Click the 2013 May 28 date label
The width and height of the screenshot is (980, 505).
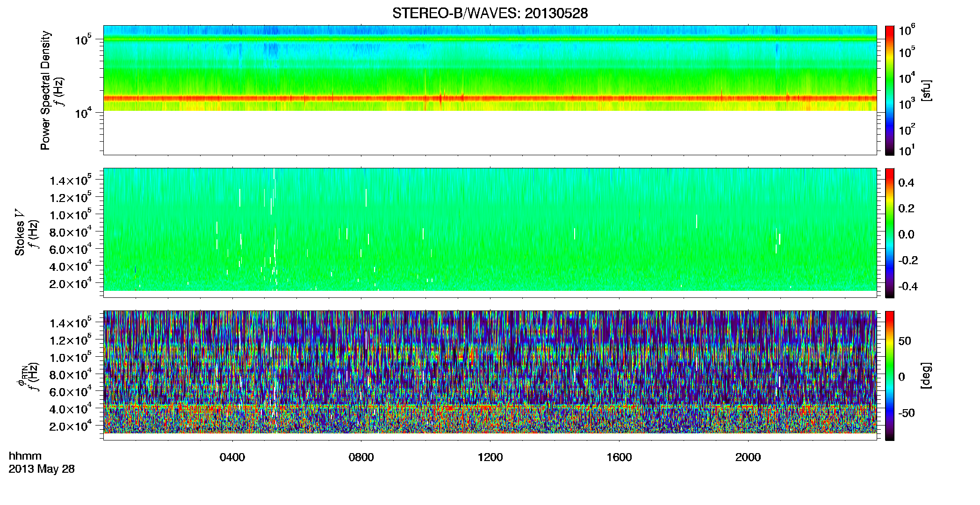(42, 469)
